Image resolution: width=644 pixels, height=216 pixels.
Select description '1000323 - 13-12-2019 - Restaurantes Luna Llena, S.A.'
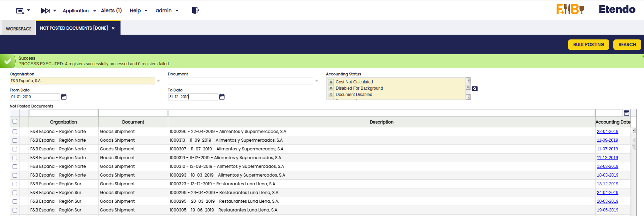coord(223,184)
